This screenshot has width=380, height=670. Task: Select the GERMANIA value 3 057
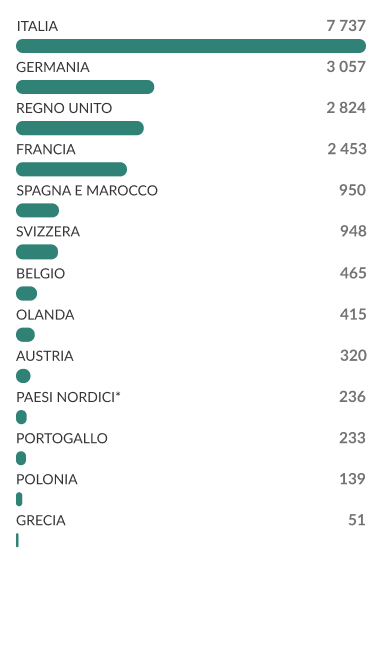[346, 67]
